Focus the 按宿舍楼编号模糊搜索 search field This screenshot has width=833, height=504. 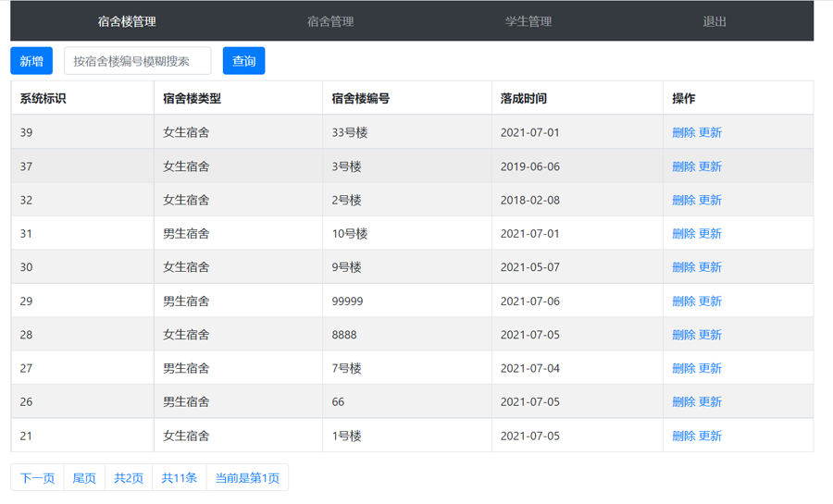(138, 61)
